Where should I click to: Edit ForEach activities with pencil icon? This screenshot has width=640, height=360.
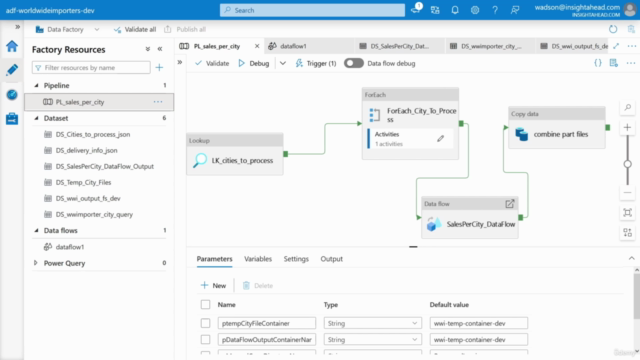pyautogui.click(x=440, y=139)
